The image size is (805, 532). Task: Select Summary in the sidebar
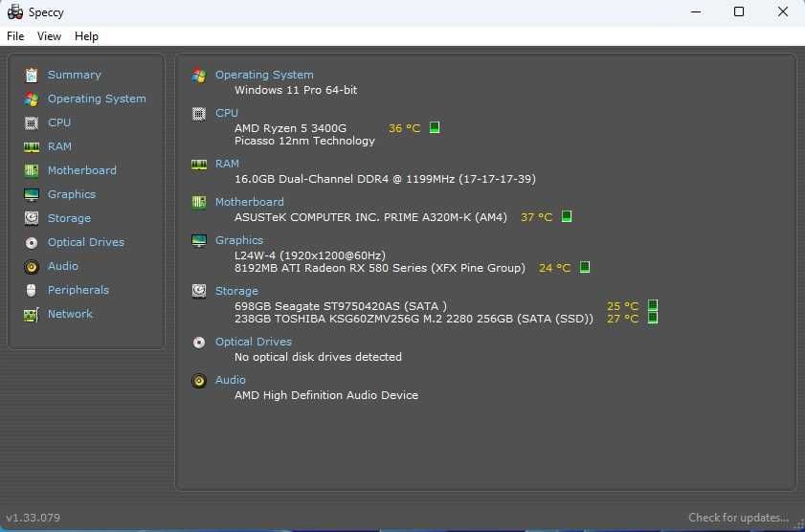[75, 75]
